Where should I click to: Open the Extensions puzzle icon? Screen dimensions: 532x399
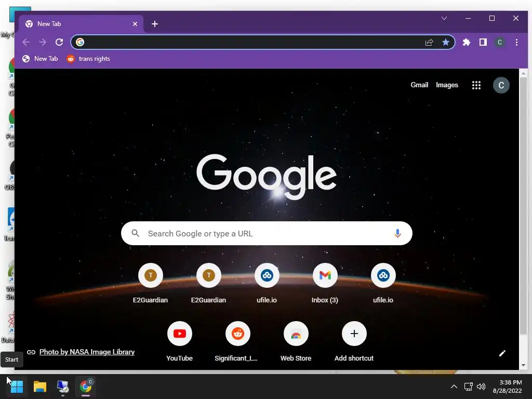pos(467,42)
